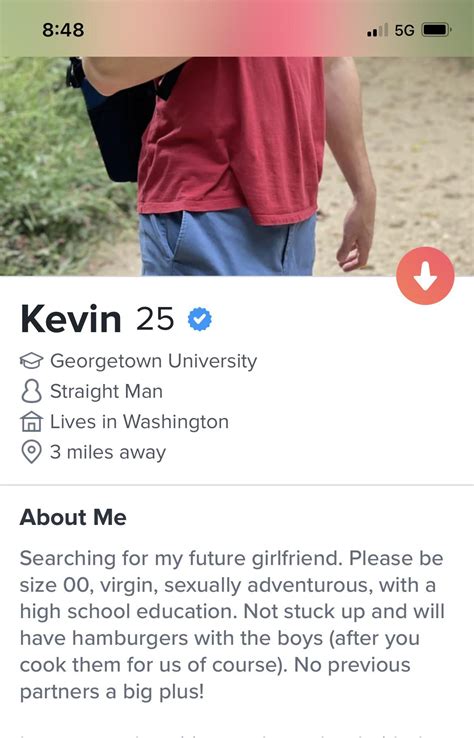Tap the location pin distance icon

point(32,452)
